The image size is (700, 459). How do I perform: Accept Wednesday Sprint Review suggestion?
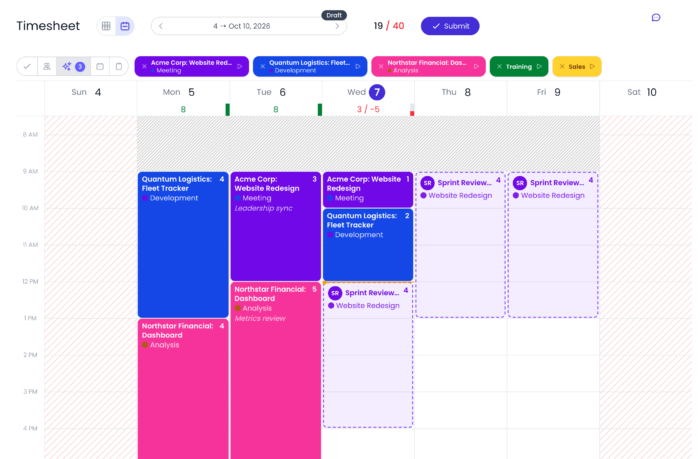click(x=368, y=355)
